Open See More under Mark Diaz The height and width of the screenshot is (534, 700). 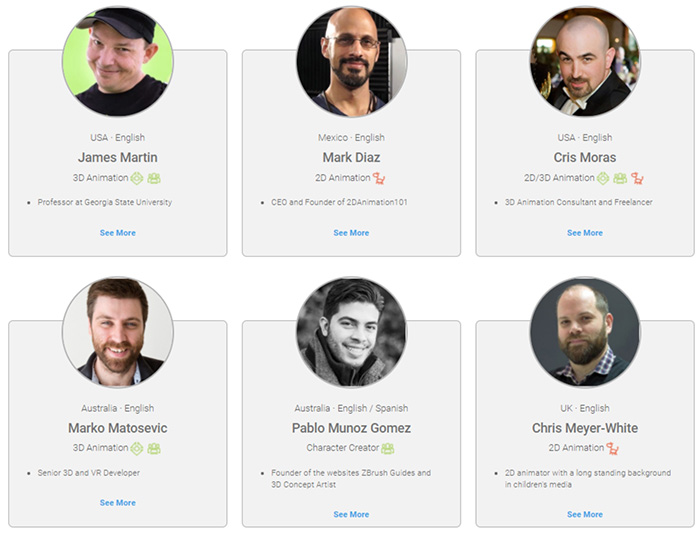[351, 233]
